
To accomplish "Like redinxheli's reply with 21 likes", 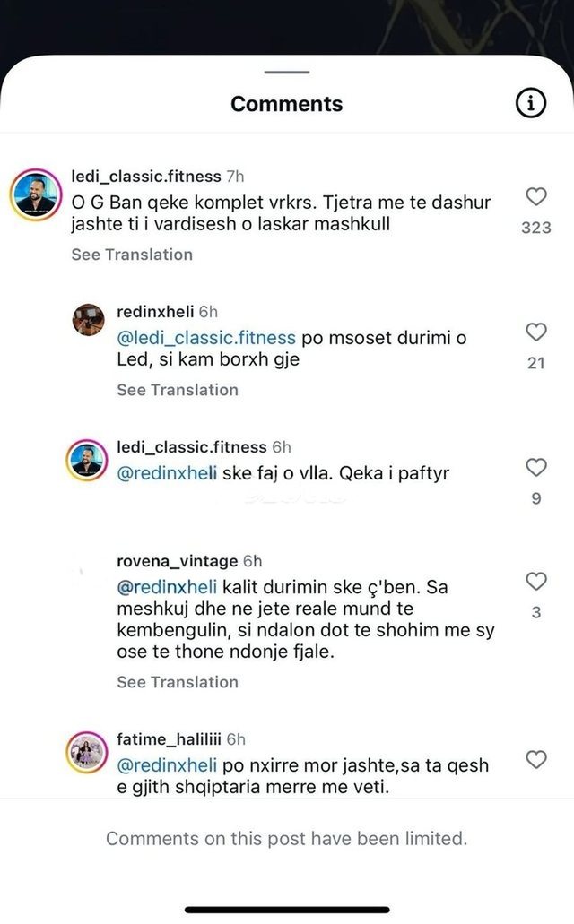I will click(x=535, y=332).
